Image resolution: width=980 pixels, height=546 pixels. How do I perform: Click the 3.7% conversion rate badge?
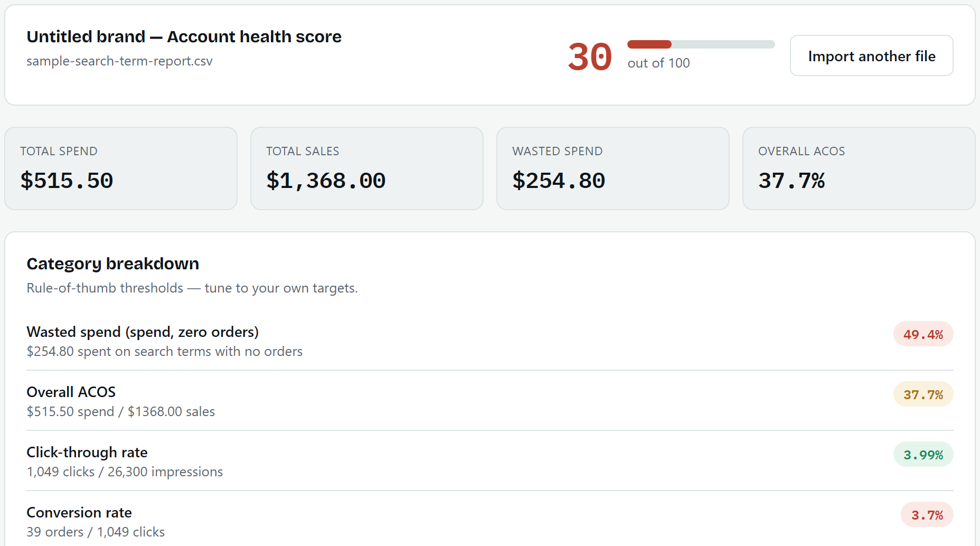[x=927, y=515]
